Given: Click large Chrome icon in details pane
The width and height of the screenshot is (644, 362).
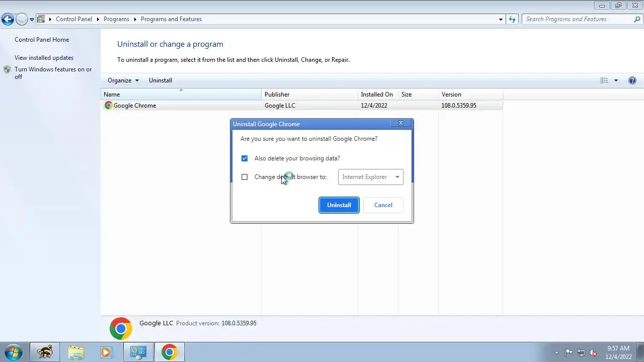Looking at the screenshot, I should coord(121,329).
